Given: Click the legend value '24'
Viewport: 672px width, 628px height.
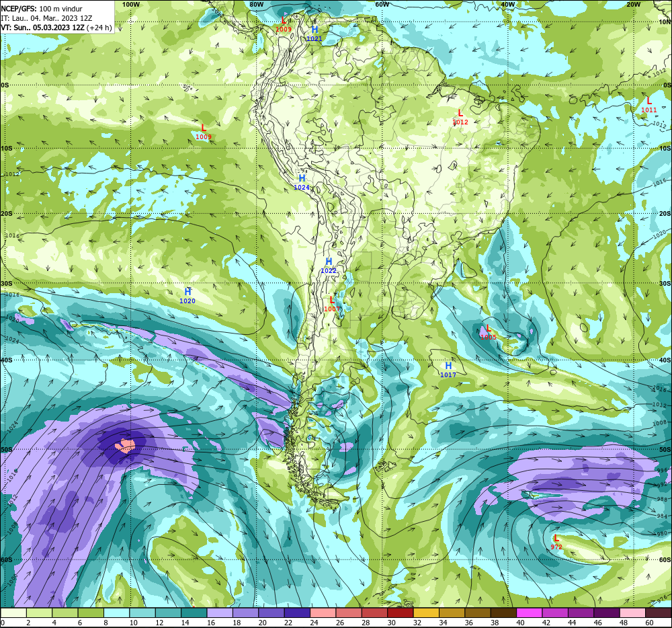Looking at the screenshot, I should pyautogui.click(x=314, y=623).
